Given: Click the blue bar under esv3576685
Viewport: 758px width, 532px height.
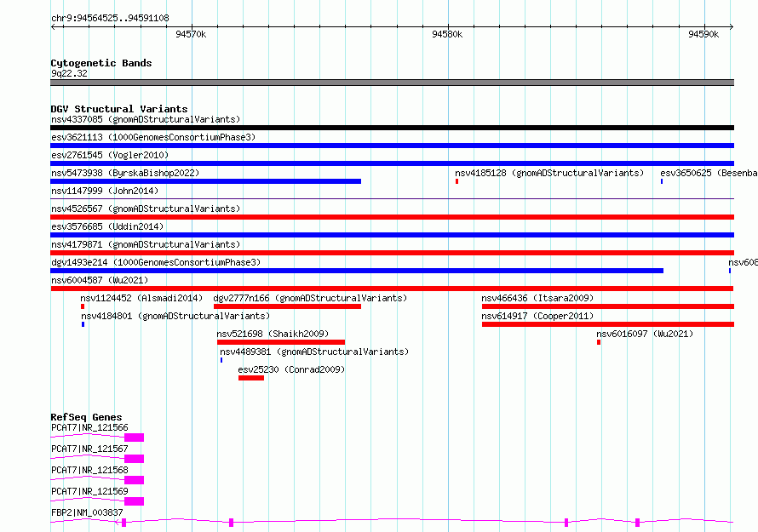Looking at the screenshot, I should (x=392, y=235).
